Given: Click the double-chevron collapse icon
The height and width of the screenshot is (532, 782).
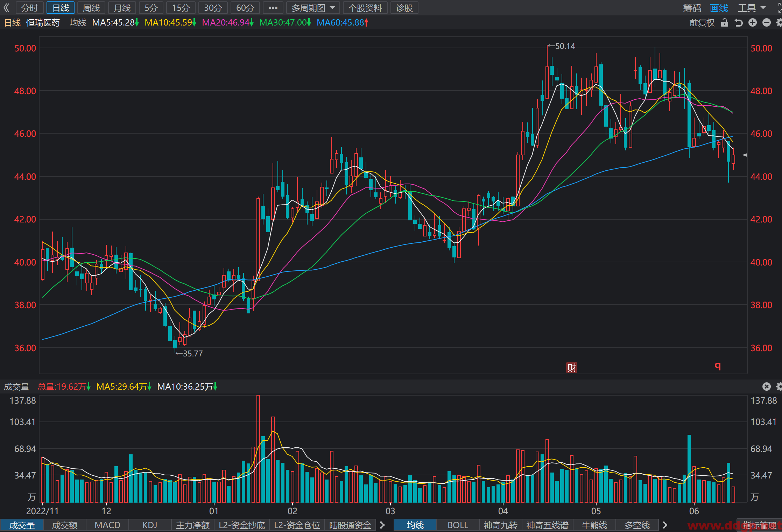Looking at the screenshot, I should [7, 8].
